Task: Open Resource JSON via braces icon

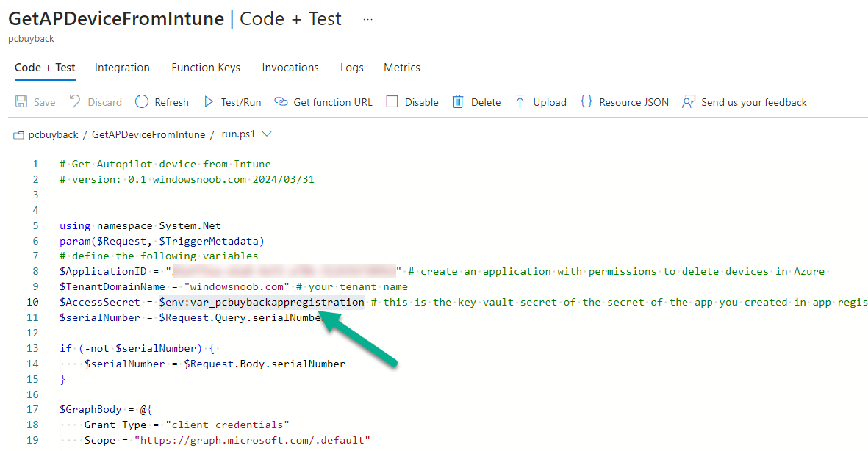Action: point(587,102)
